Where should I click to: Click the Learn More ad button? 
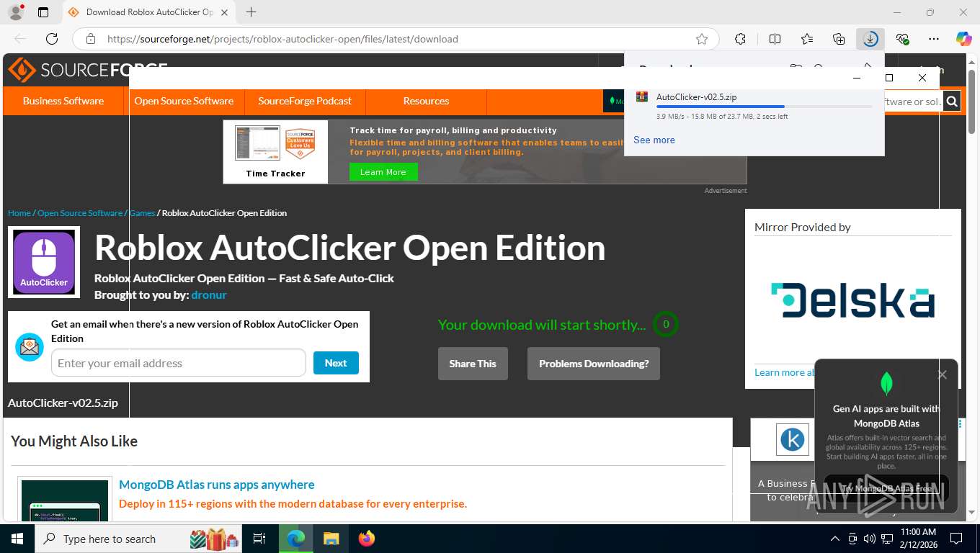click(x=383, y=172)
